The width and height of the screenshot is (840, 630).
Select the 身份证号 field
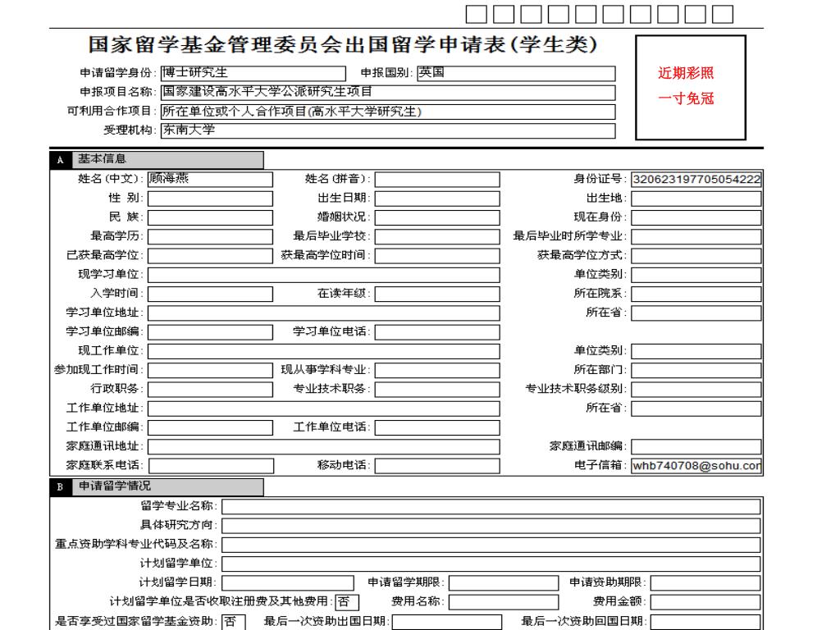coord(696,179)
